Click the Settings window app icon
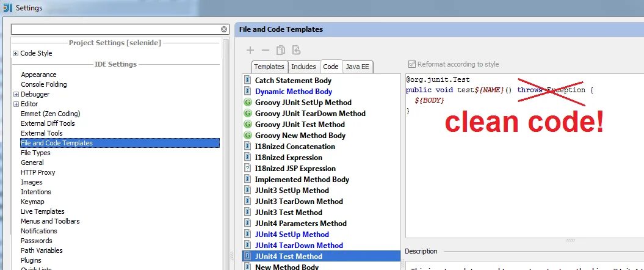Image resolution: width=644 pixels, height=270 pixels. tap(7, 7)
